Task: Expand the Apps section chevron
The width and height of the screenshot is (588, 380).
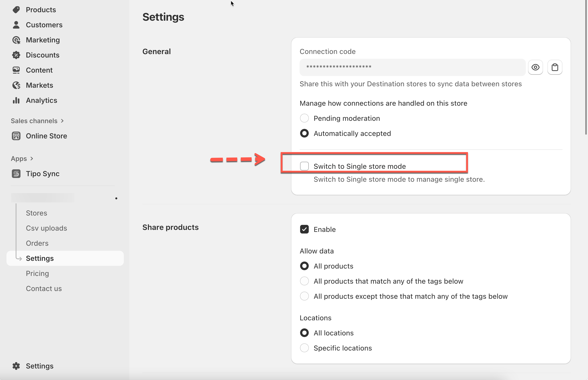Action: pyautogui.click(x=32, y=159)
